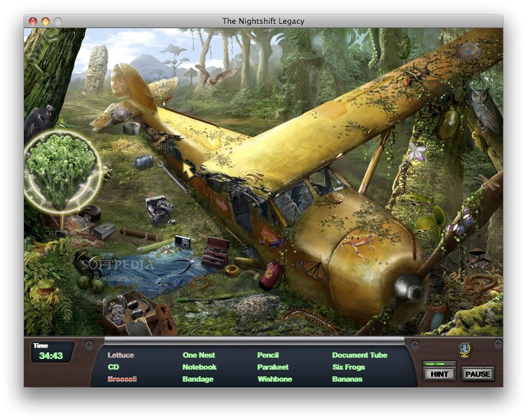Select the Lettuce list item
Screen dimensions: 527x420
click(x=120, y=355)
